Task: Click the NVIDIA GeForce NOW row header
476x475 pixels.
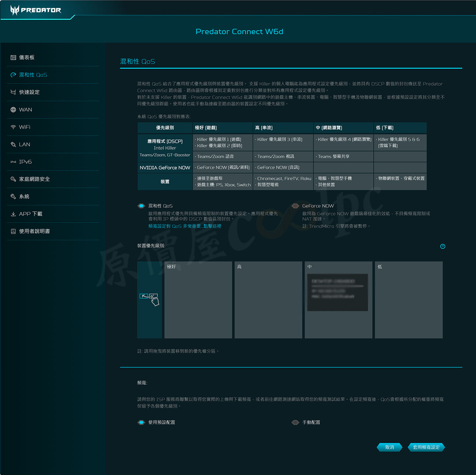Action: (x=165, y=168)
